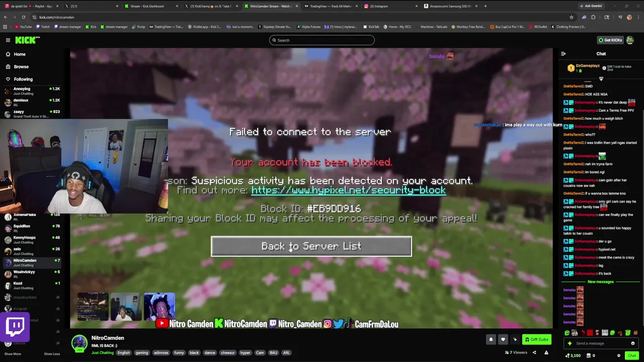Open Following in sidebar
The width and height of the screenshot is (644, 362).
coord(23,79)
